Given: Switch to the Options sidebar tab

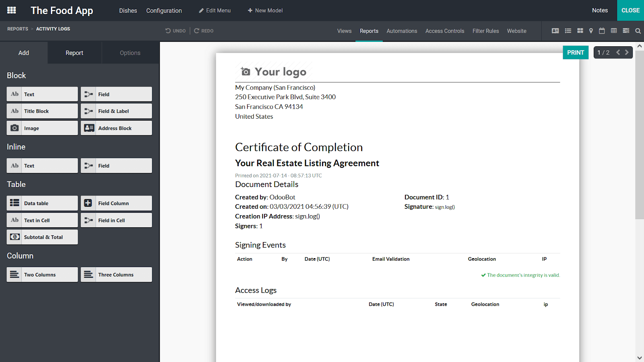Looking at the screenshot, I should pos(130,53).
